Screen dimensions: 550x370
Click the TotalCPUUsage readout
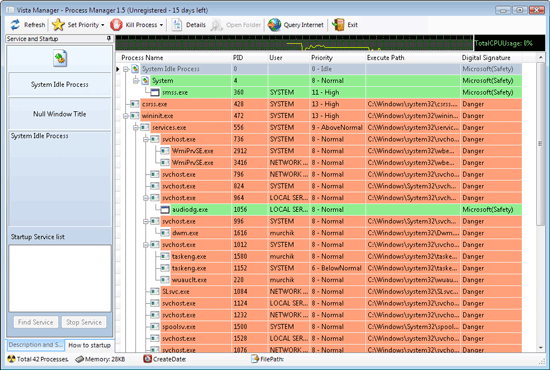pos(504,43)
